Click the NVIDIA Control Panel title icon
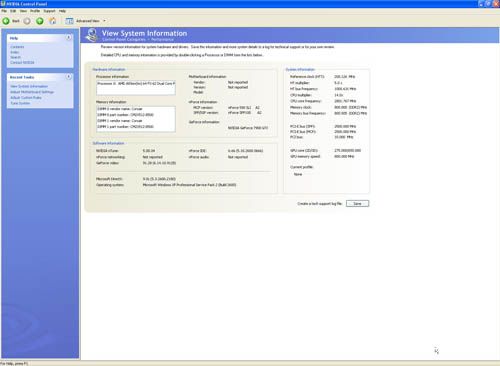 pos(3,4)
